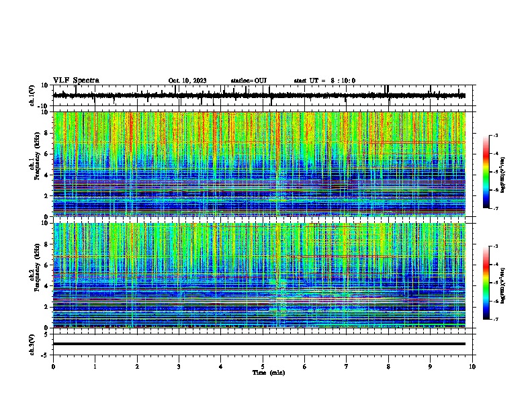Click the ch.2 frequency tick label '2'
Image resolution: width=532 pixels, height=411 pixels.
point(47,307)
